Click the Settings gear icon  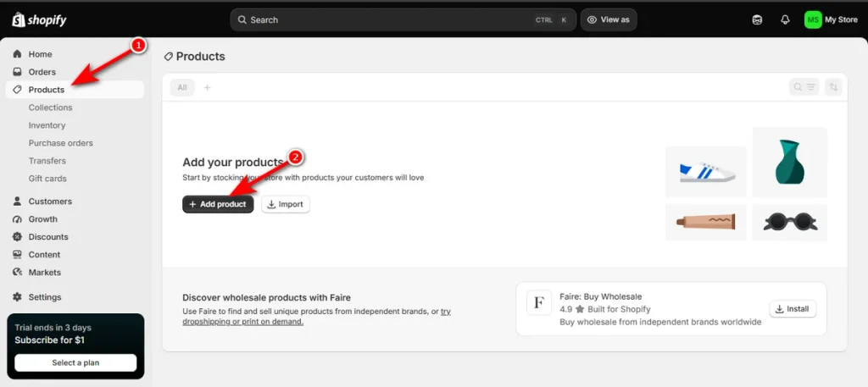click(17, 297)
